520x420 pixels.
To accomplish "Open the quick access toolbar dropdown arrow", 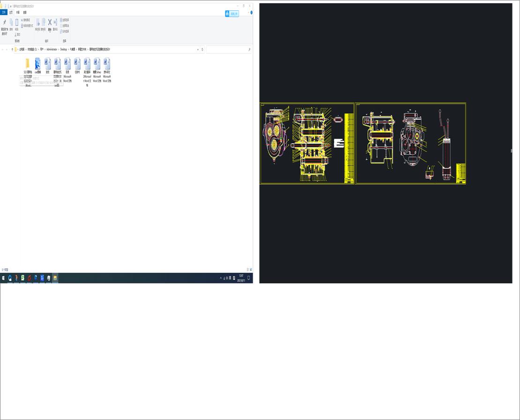I will pos(11,6).
